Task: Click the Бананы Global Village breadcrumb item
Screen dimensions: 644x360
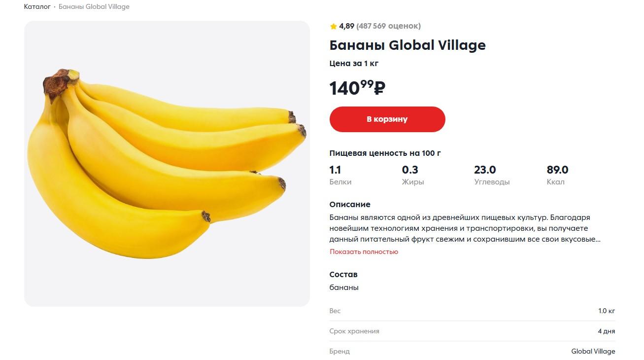Action: click(94, 7)
